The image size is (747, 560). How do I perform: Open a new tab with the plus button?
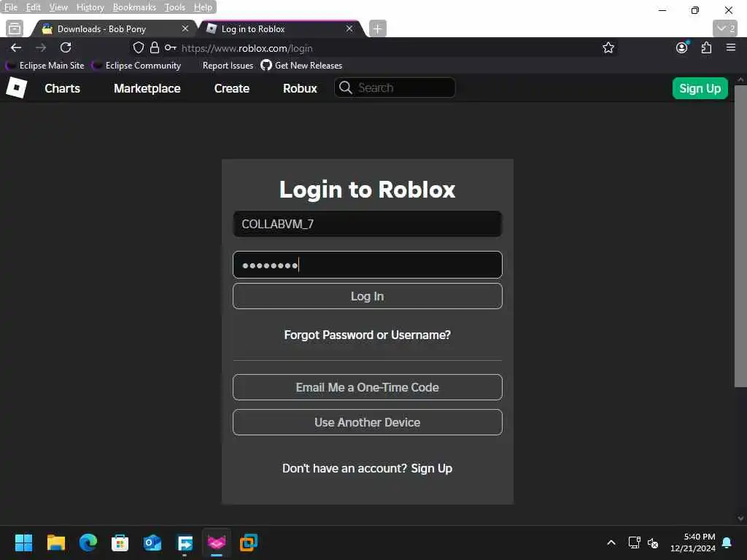pos(377,28)
